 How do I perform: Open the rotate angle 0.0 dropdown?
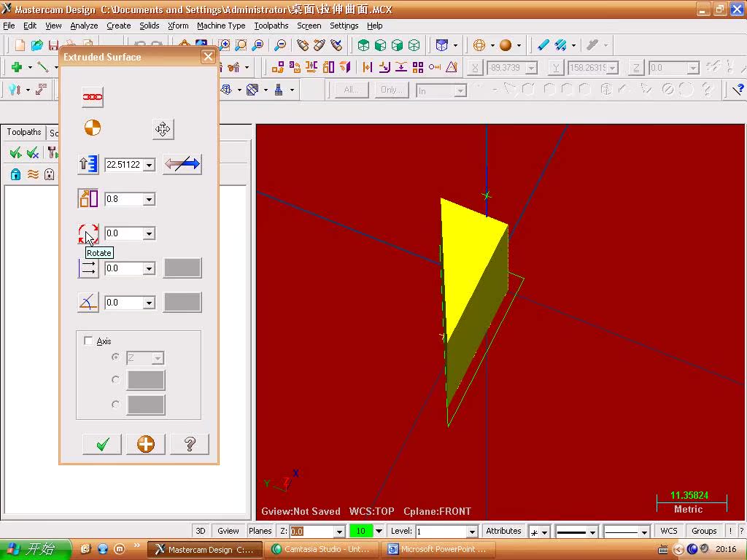pos(149,233)
